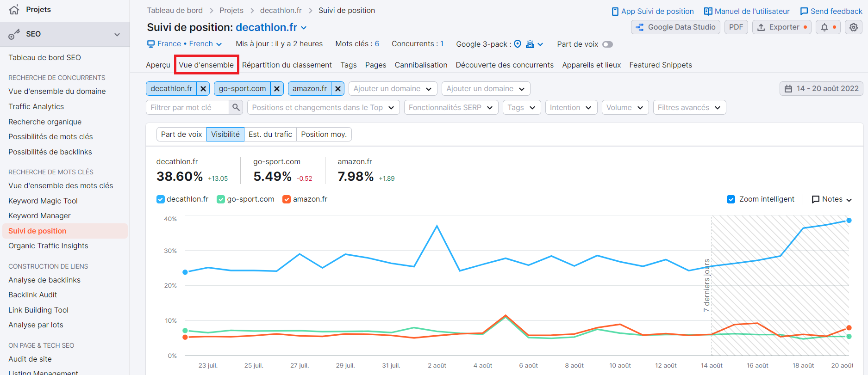This screenshot has width=868, height=375.
Task: Click the Google 3-pack location pin icon
Action: tap(518, 44)
